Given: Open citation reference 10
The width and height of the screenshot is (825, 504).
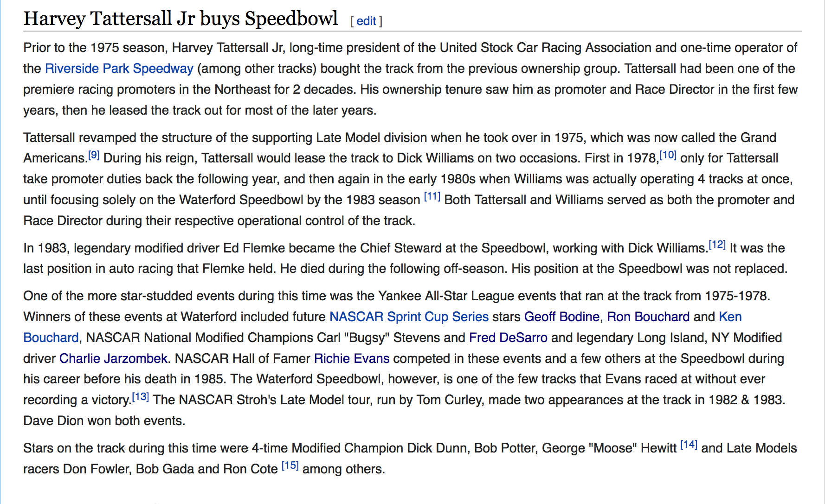Looking at the screenshot, I should coord(668,155).
